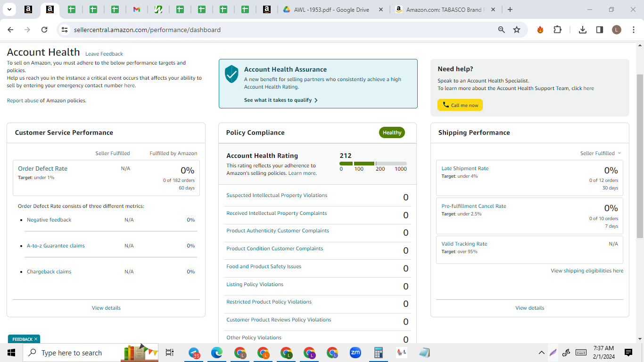Open Calculator from the taskbar
This screenshot has height=362, width=644.
coord(378,353)
